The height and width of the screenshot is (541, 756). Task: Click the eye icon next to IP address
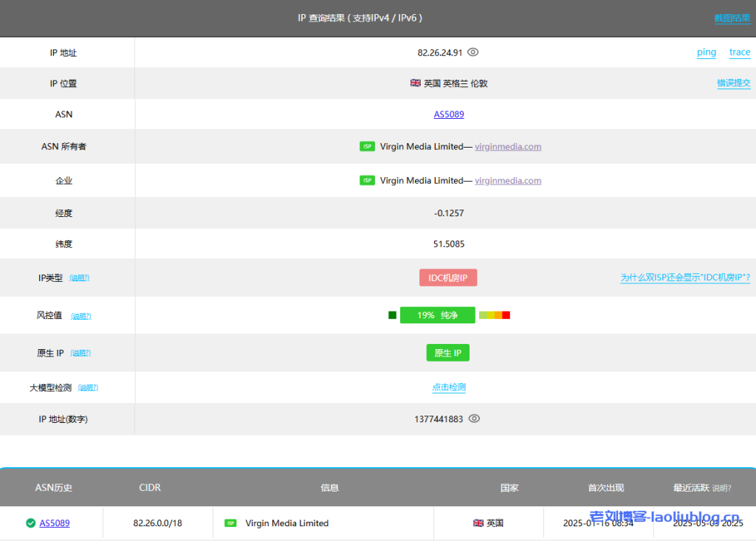[473, 52]
